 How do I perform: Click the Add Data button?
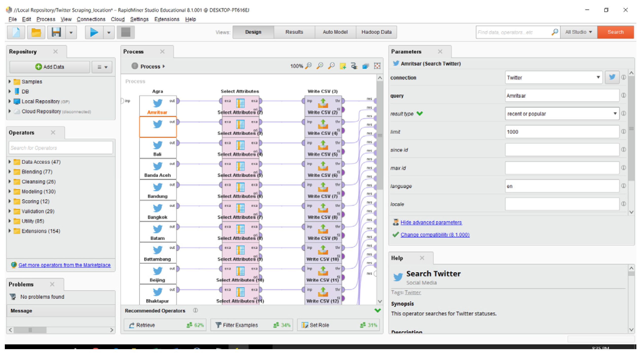coord(50,67)
